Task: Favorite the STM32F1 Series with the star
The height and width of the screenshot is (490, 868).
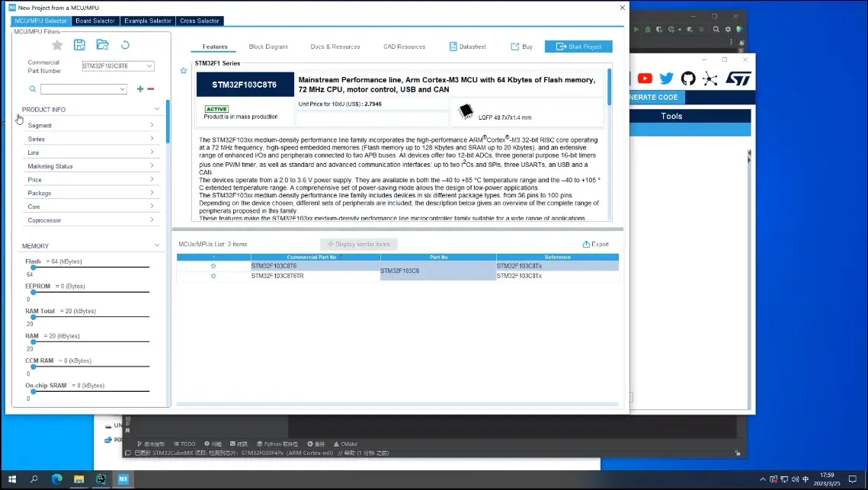Action: [x=184, y=70]
